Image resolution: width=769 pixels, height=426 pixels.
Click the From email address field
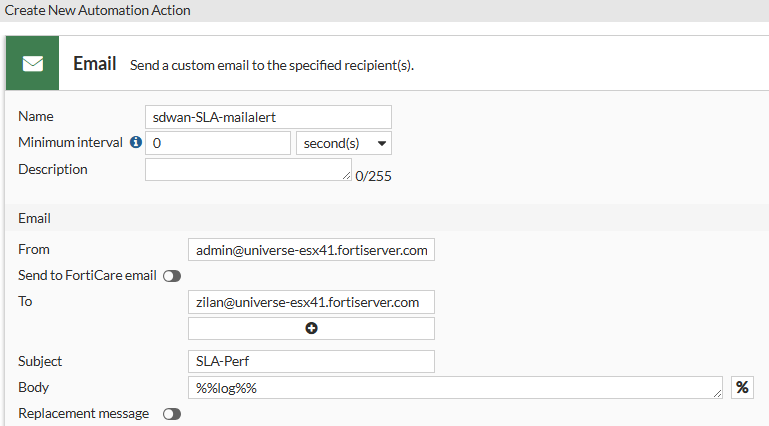[311, 250]
